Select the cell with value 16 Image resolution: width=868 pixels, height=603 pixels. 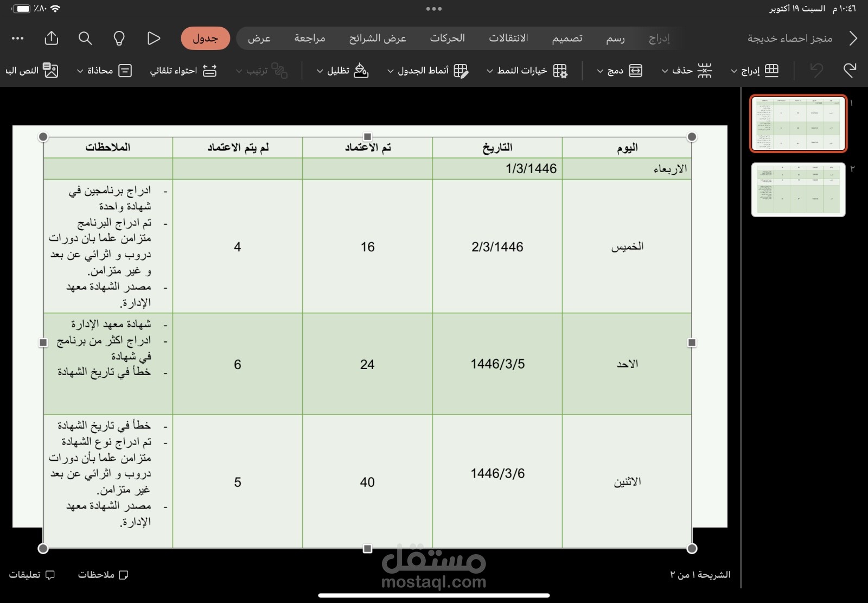pyautogui.click(x=368, y=246)
